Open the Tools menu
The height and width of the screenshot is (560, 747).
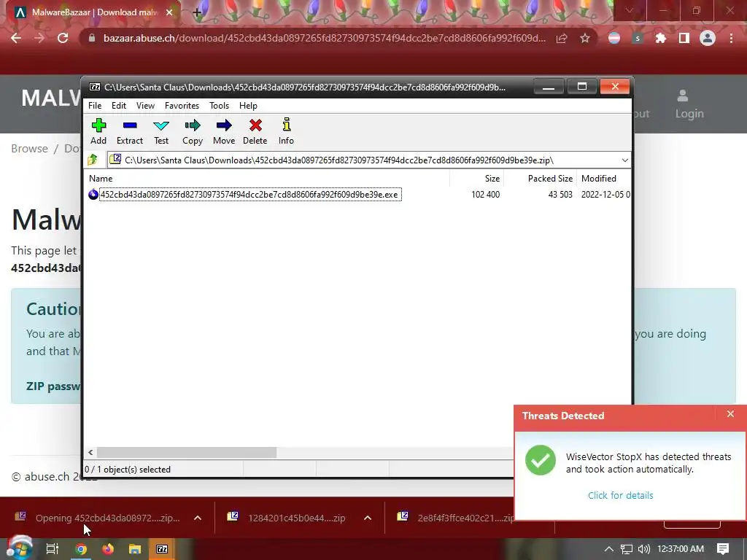coord(219,106)
